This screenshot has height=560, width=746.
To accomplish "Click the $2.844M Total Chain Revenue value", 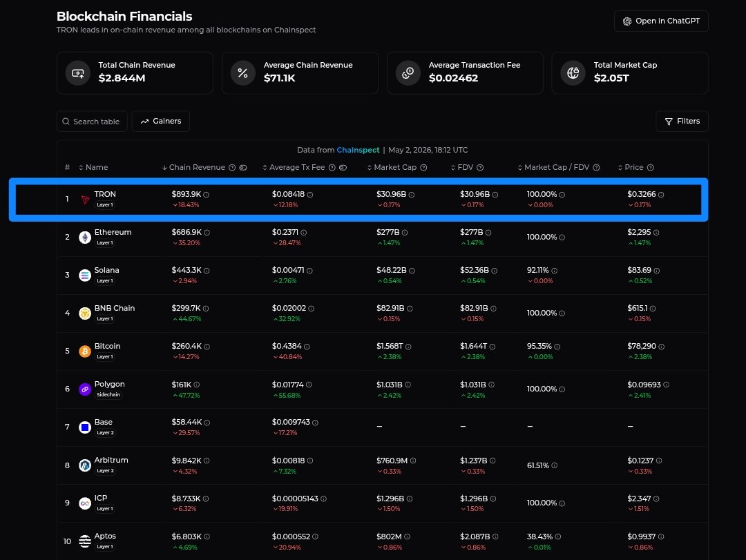I will tap(122, 78).
